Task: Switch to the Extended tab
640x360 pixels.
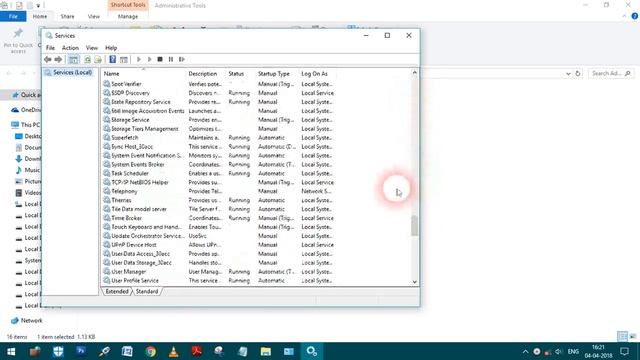Action: (117, 291)
